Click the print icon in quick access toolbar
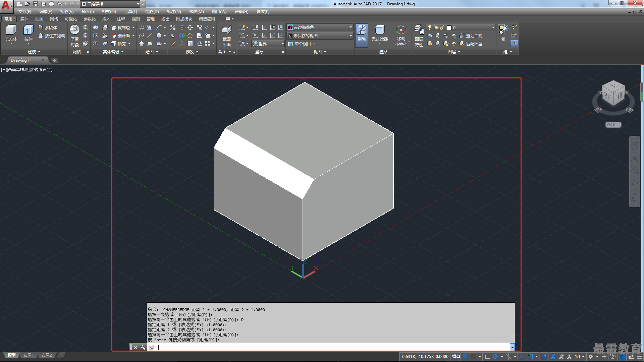The width and height of the screenshot is (644, 362). (52, 4)
